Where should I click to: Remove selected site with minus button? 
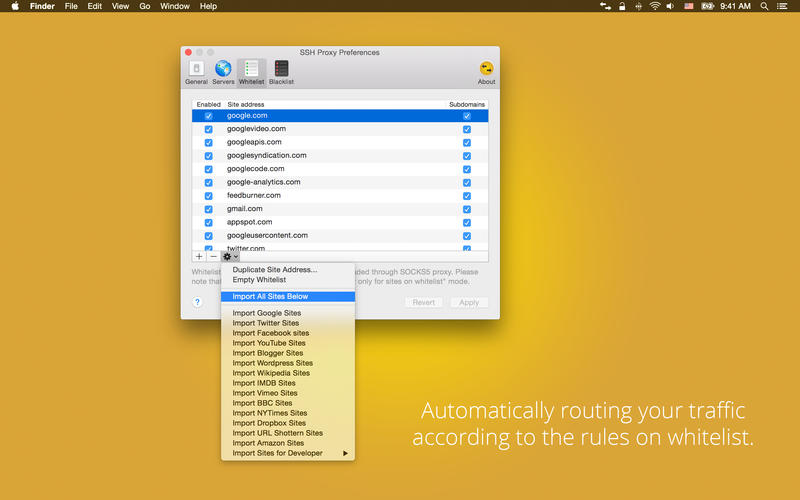tap(213, 257)
